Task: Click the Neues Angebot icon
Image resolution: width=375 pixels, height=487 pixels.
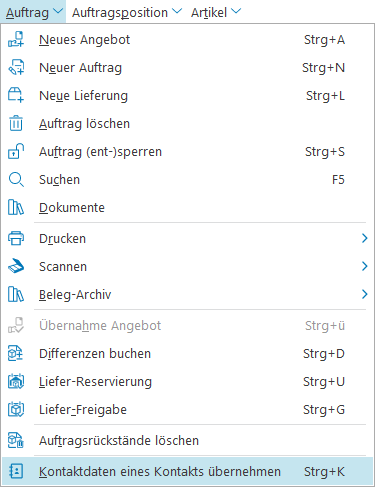Action: (x=16, y=39)
